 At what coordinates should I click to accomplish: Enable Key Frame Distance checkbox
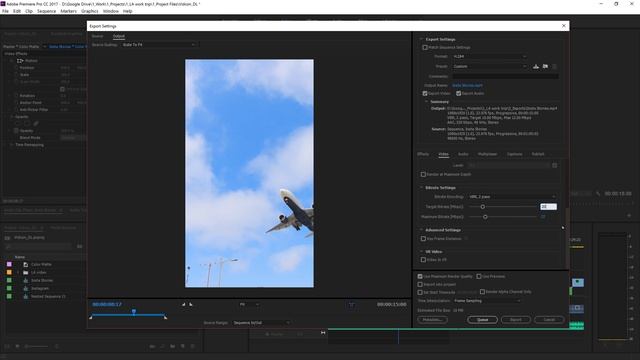423,238
